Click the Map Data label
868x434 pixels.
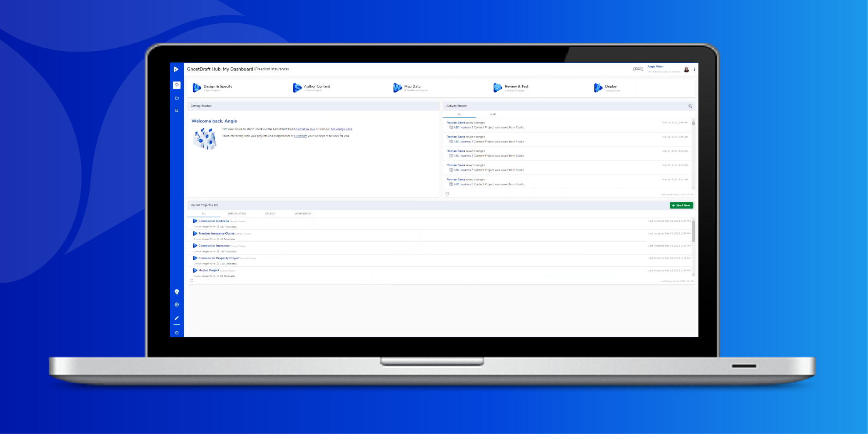412,86
